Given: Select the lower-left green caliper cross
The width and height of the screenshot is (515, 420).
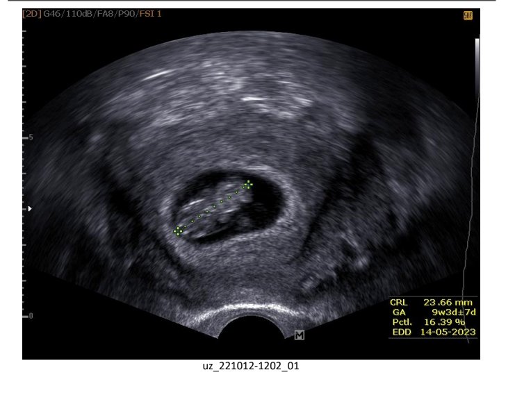Looking at the screenshot, I should pos(178,230).
